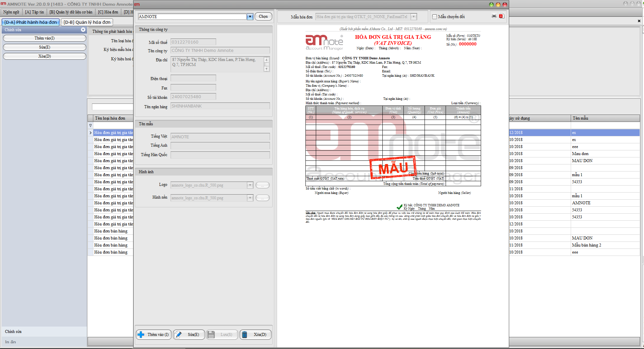Click the filter icon under Tên loại hóa đơn
The image size is (644, 349).
(x=90, y=126)
